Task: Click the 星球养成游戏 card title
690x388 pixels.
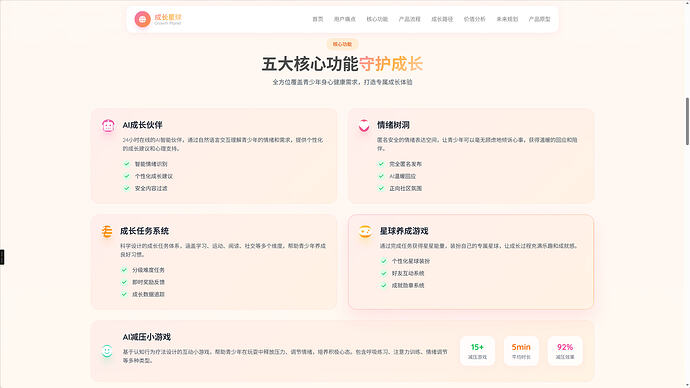Action: click(x=404, y=231)
